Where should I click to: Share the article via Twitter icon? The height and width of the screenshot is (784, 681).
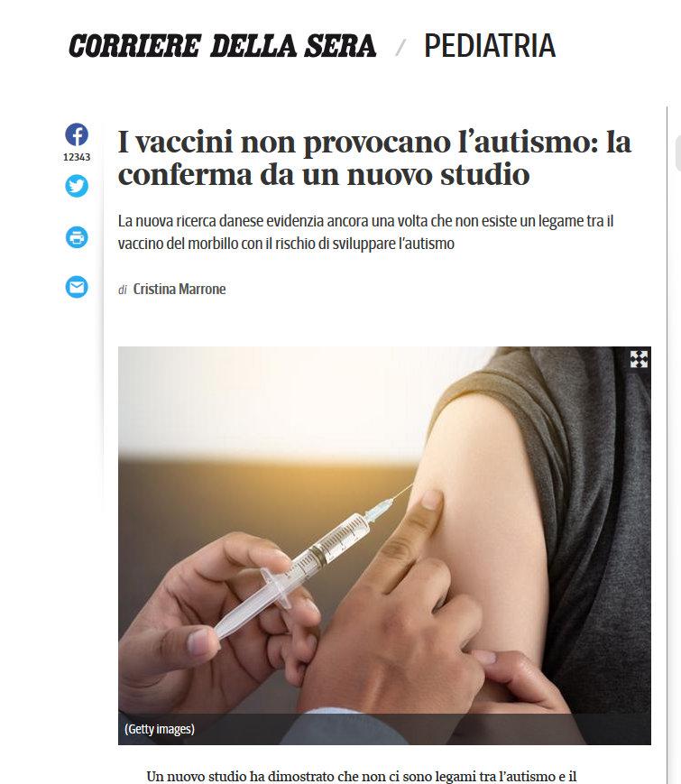tap(77, 186)
